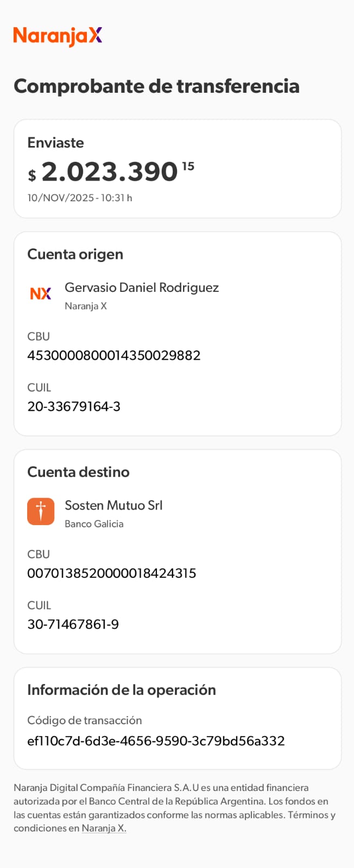The height and width of the screenshot is (868, 354).
Task: Tap the Enviaste label
Action: [55, 143]
